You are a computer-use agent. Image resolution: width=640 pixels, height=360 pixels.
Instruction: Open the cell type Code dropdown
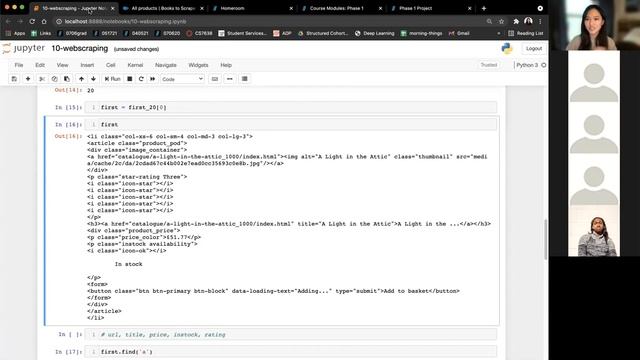(x=182, y=79)
